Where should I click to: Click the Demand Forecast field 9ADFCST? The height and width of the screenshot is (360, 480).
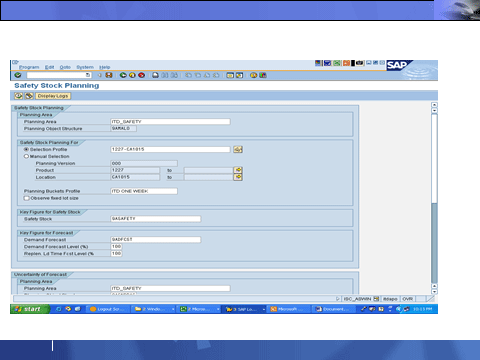point(155,240)
